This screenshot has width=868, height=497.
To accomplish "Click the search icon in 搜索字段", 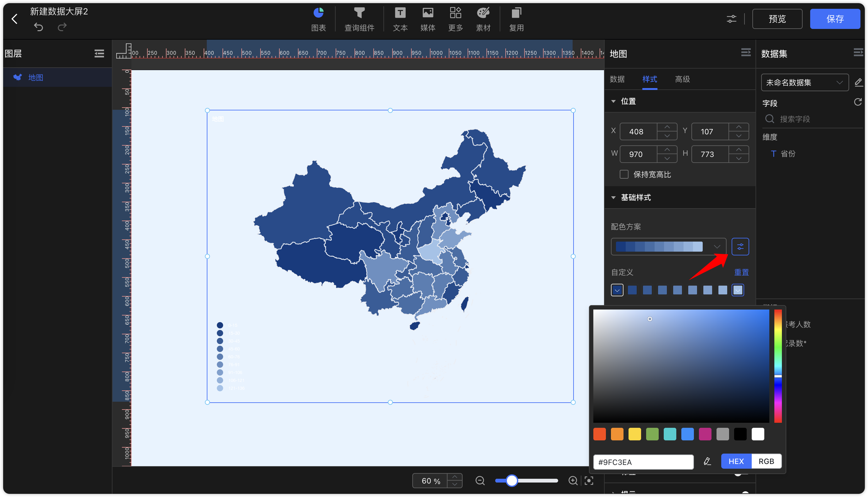I will click(x=770, y=119).
